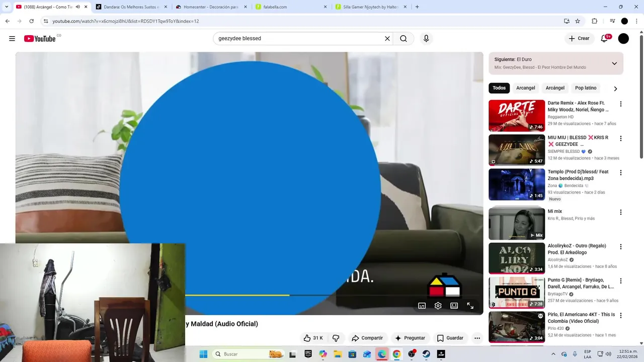Open YouTube notifications bell
The width and height of the screenshot is (644, 362).
(x=605, y=39)
